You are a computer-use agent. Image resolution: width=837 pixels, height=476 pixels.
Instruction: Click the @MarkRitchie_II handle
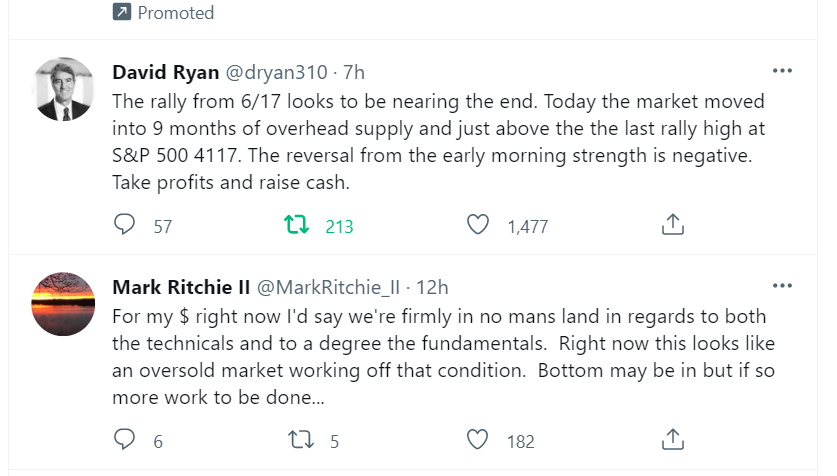(330, 287)
